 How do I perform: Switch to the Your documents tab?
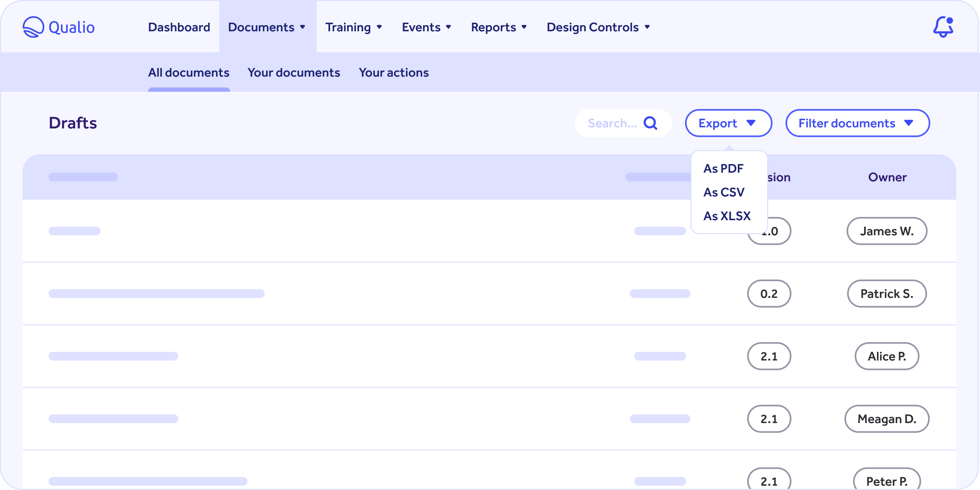tap(294, 72)
